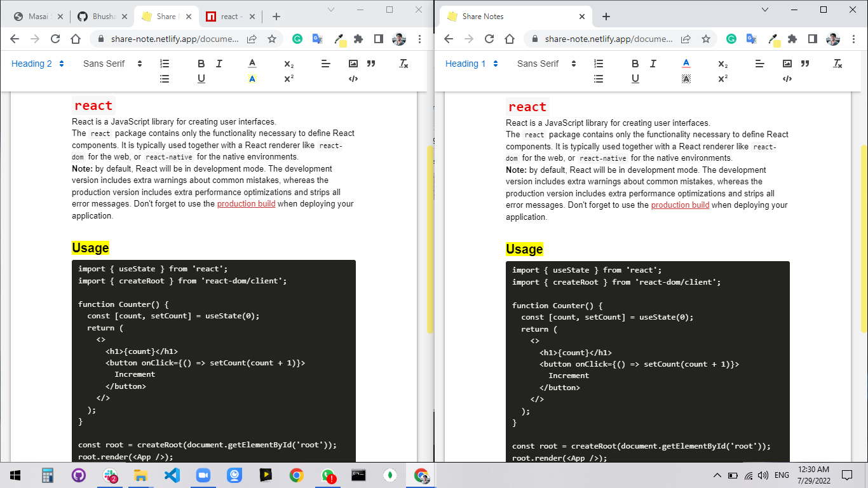Insert image in the left window editor
The height and width of the screenshot is (488, 868).
[353, 64]
